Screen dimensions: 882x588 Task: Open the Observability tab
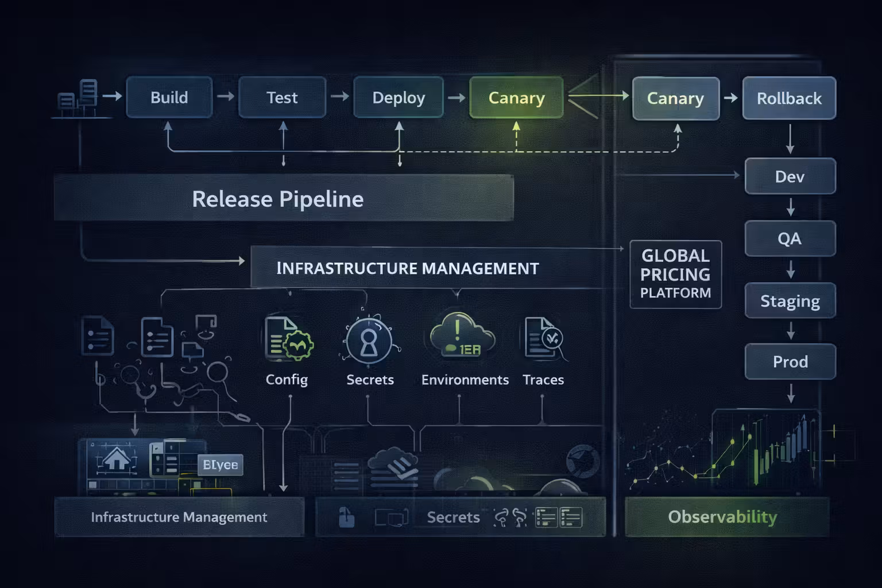pyautogui.click(x=722, y=517)
